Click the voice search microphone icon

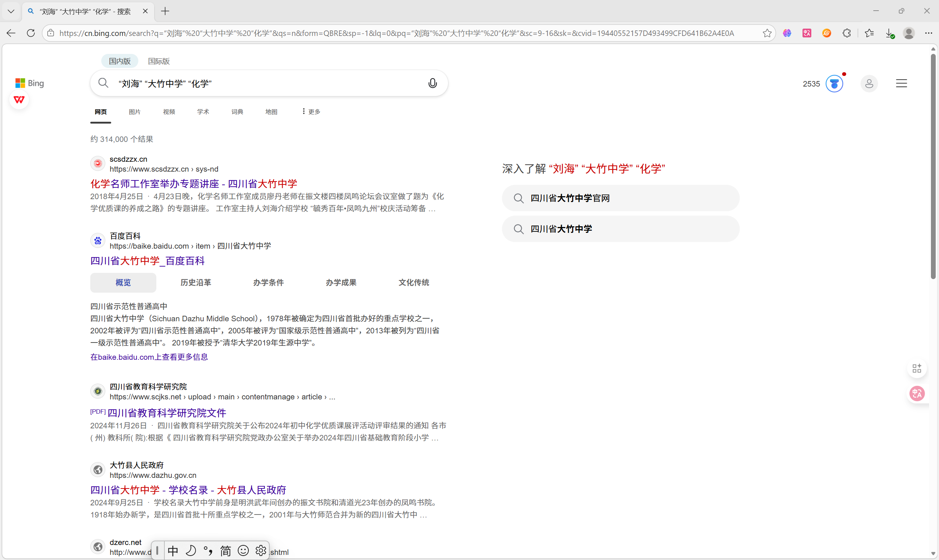432,83
